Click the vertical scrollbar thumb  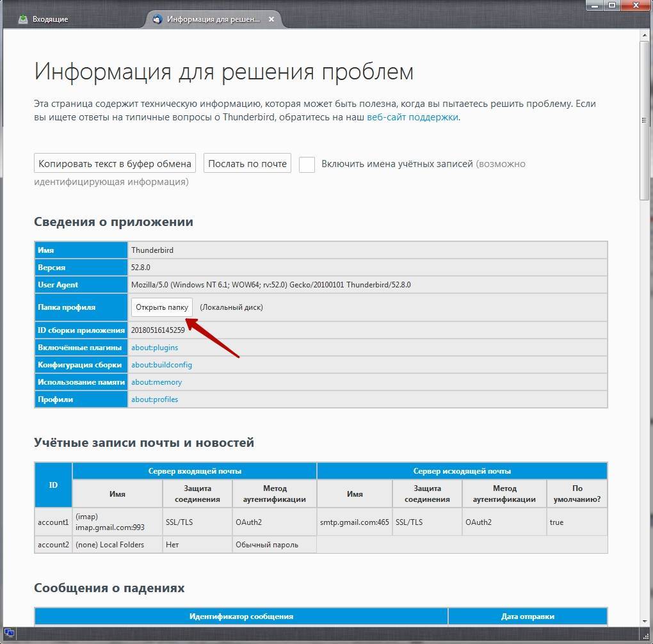pos(645,118)
